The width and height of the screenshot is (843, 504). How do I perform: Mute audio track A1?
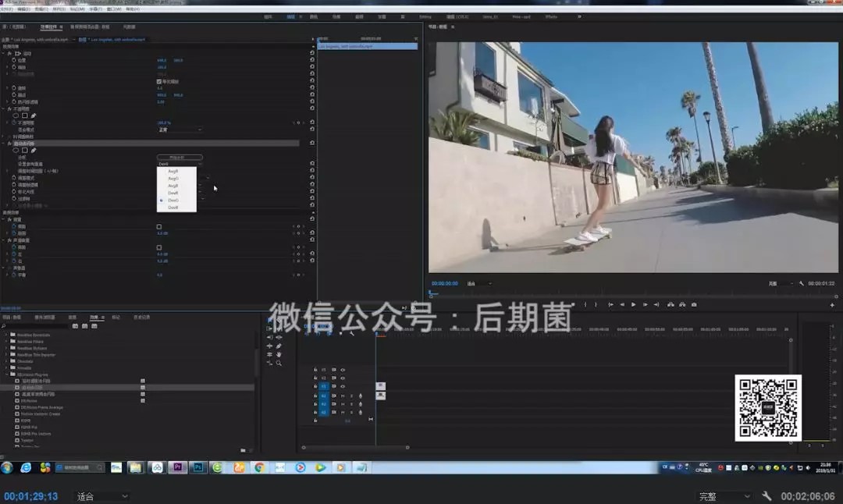343,396
